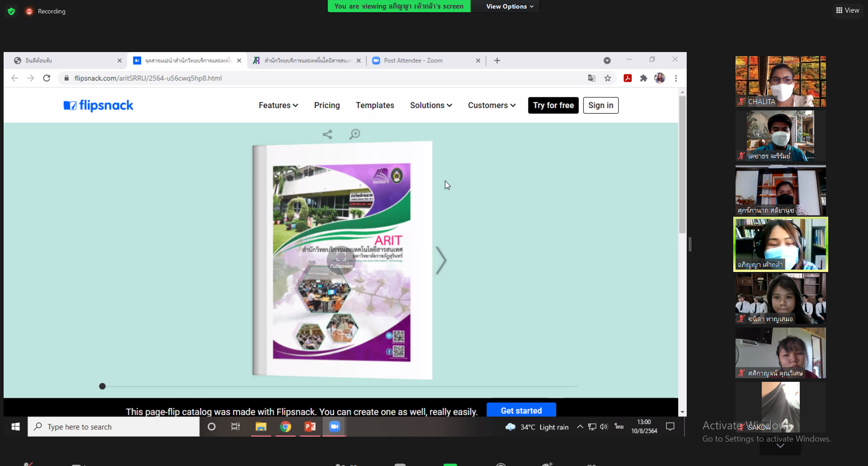Expand the Features dropdown menu
868x466 pixels.
(278, 105)
